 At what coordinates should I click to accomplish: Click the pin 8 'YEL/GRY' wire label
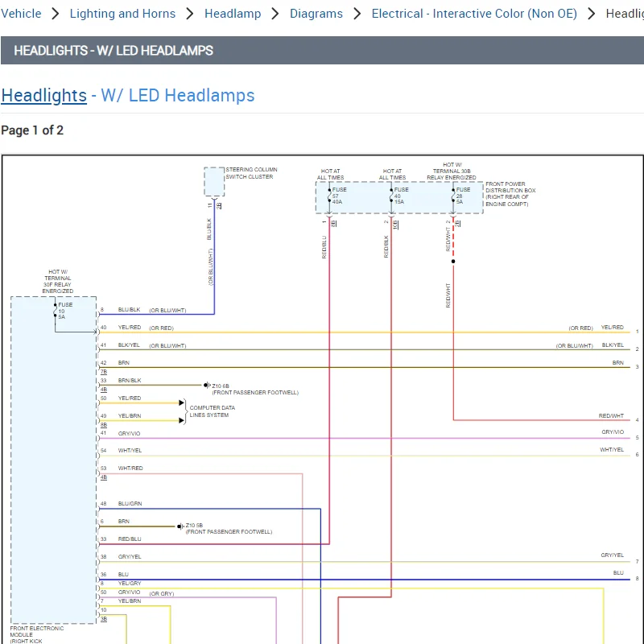(130, 583)
